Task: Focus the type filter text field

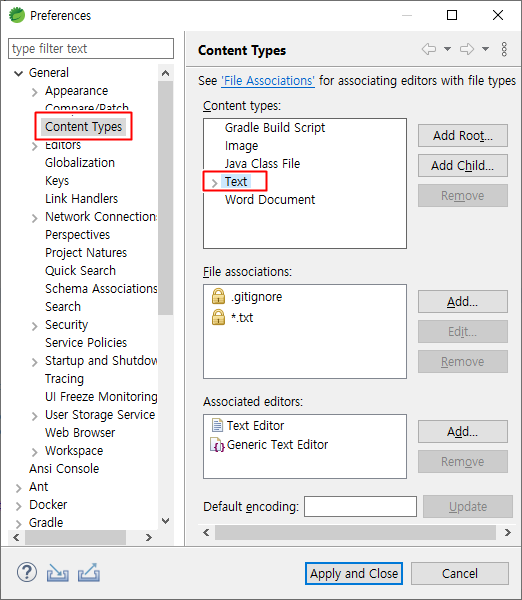Action: coord(91,49)
